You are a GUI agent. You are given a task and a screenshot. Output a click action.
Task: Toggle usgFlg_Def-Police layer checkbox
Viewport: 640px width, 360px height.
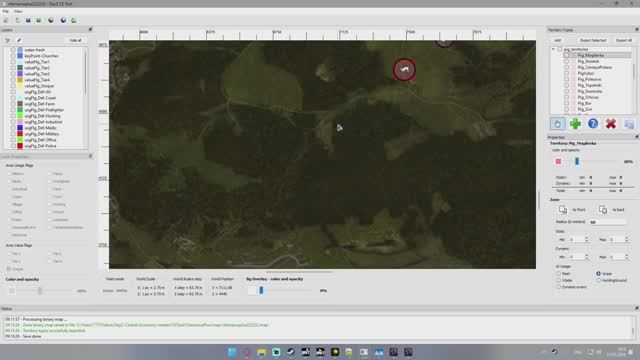click(x=13, y=146)
